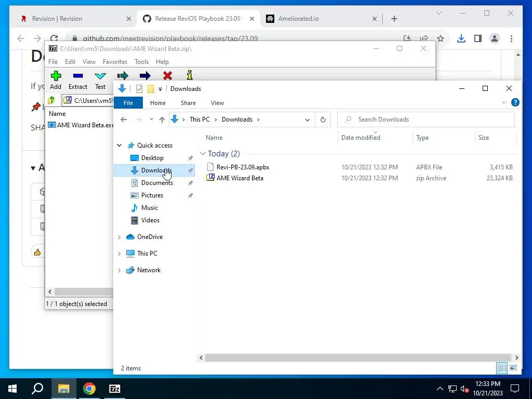The width and height of the screenshot is (532, 399).
Task: Switch to Details view icon in status bar
Action: tap(502, 368)
